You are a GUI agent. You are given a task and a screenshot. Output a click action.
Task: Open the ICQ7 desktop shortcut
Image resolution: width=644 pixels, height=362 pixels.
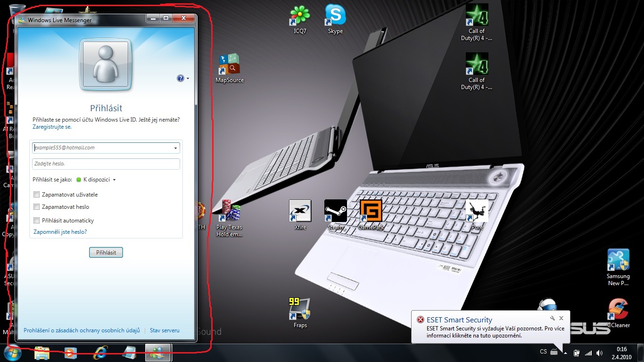click(300, 16)
